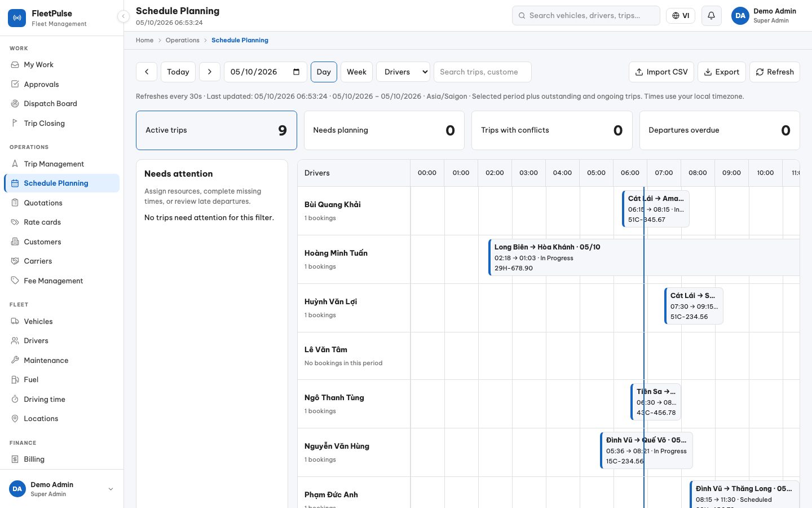Click the Locations pin icon
Image resolution: width=812 pixels, height=508 pixels.
(15, 419)
